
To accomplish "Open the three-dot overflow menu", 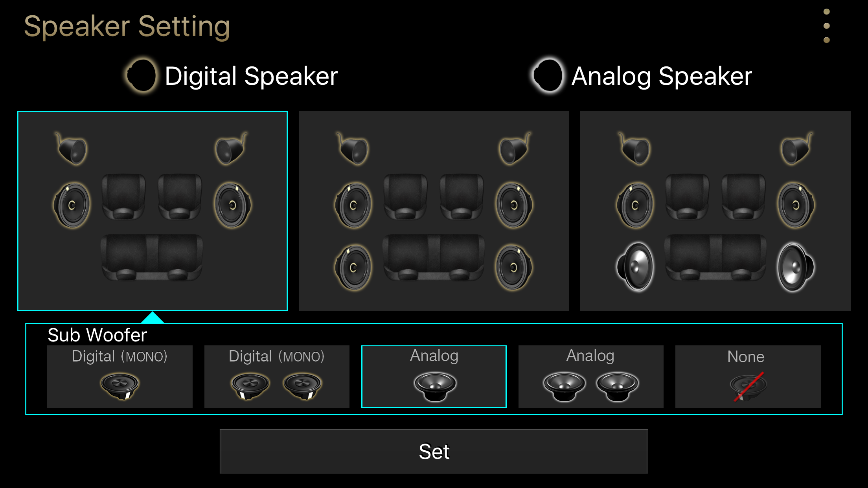I will (x=826, y=26).
